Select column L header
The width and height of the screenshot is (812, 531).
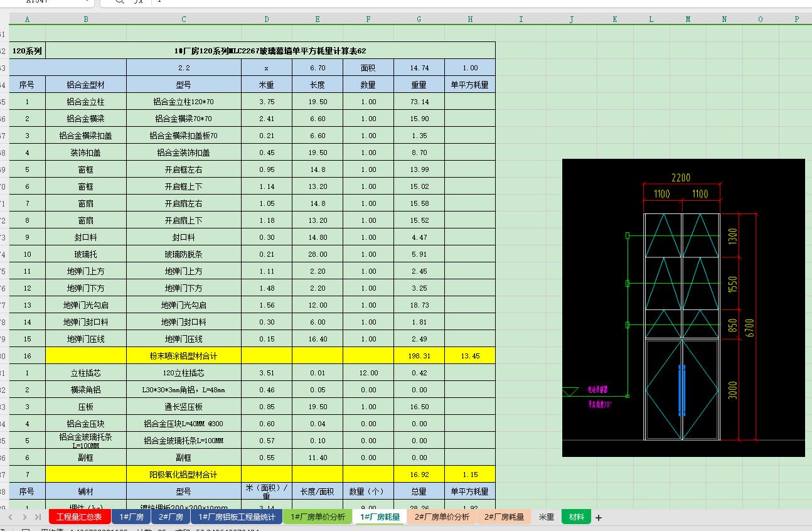pyautogui.click(x=651, y=19)
